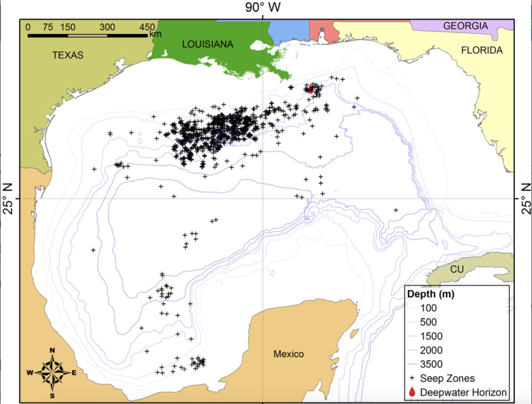Screen dimensions: 532x404
Task: Click the red drop symbol in the legend
Action: pyautogui.click(x=412, y=392)
